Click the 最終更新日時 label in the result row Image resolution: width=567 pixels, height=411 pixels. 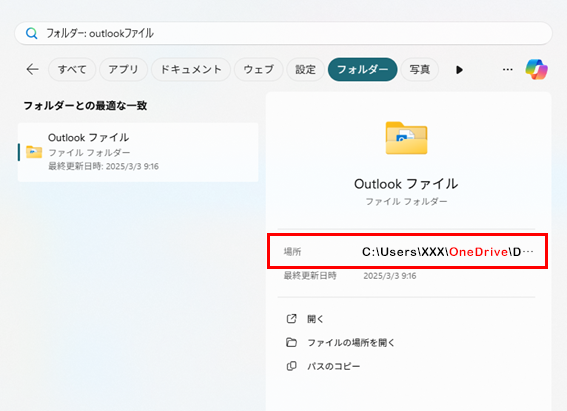tap(76, 166)
